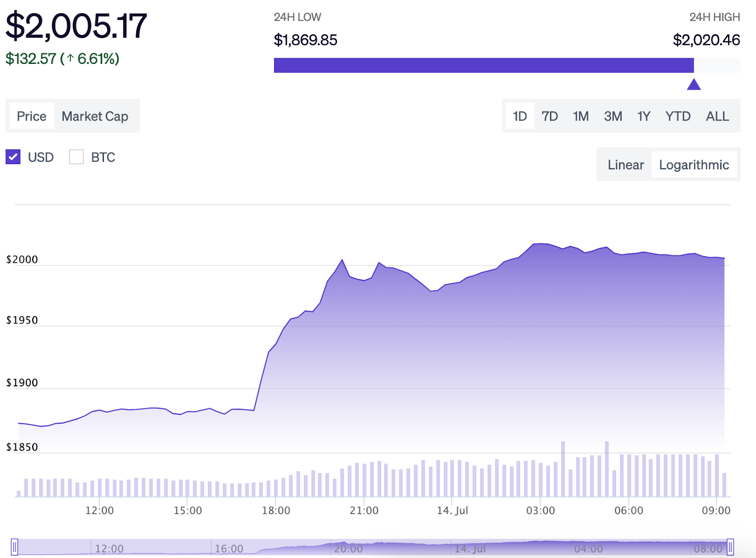Viewport: 756px width, 558px height.
Task: Click the left navigator range handle
Action: [x=15, y=547]
